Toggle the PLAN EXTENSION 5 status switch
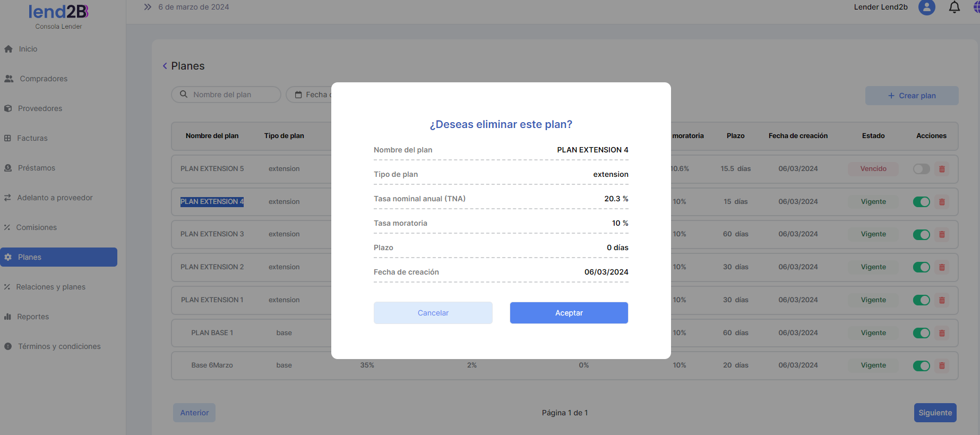Viewport: 980px width, 435px height. click(x=921, y=169)
